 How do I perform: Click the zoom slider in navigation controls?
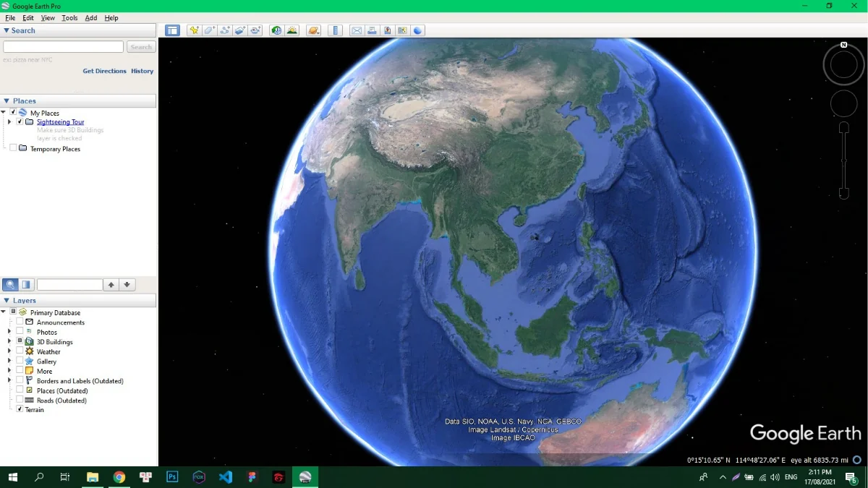point(843,160)
